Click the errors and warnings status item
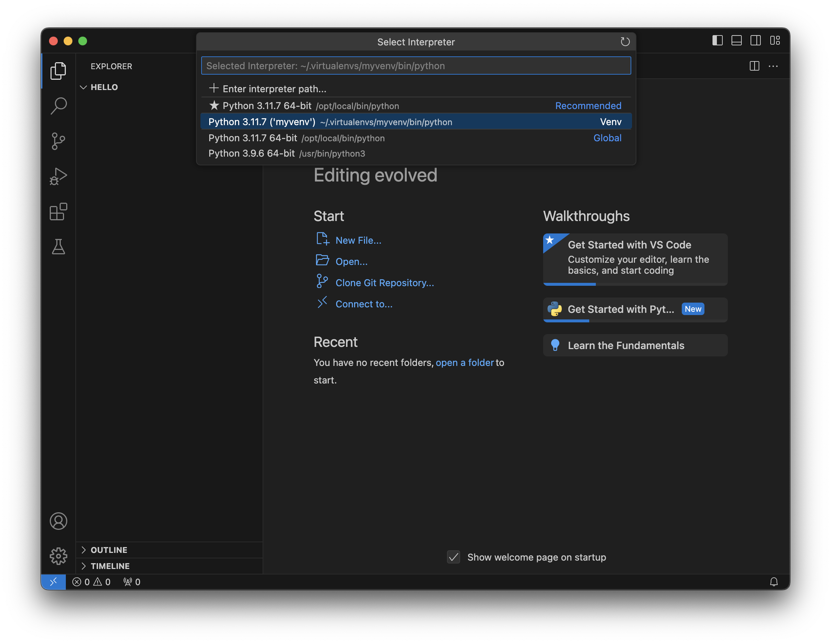Screen dimensions: 831x644 point(91,582)
